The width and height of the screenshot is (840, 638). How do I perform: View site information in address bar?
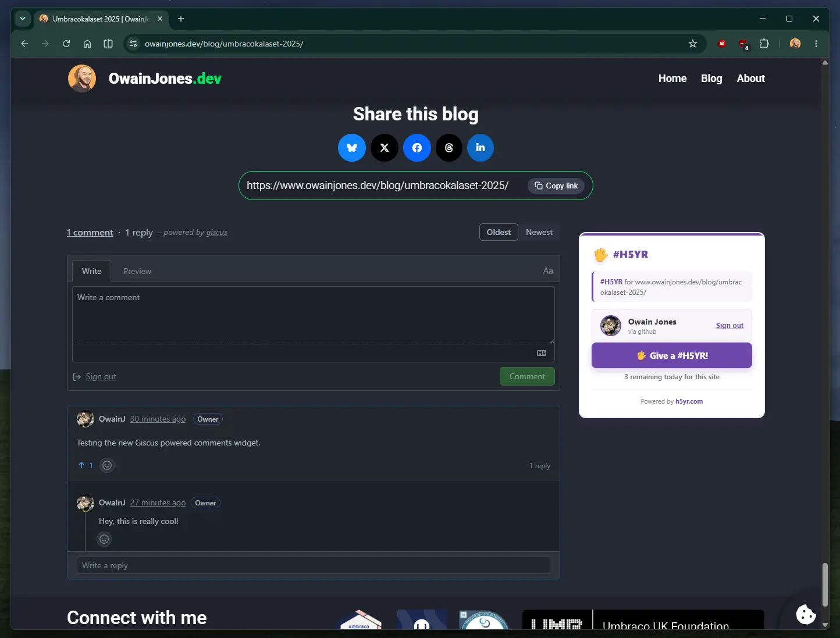click(x=133, y=44)
